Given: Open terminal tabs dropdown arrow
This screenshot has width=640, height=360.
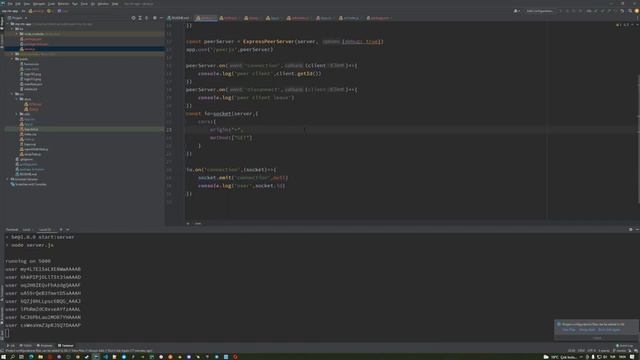Looking at the screenshot, I should point(68,229).
